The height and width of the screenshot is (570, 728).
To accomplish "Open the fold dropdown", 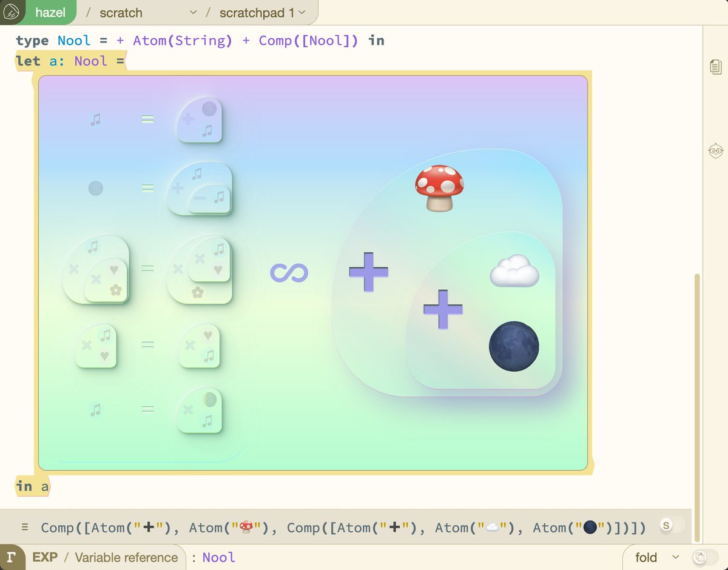I will click(658, 557).
